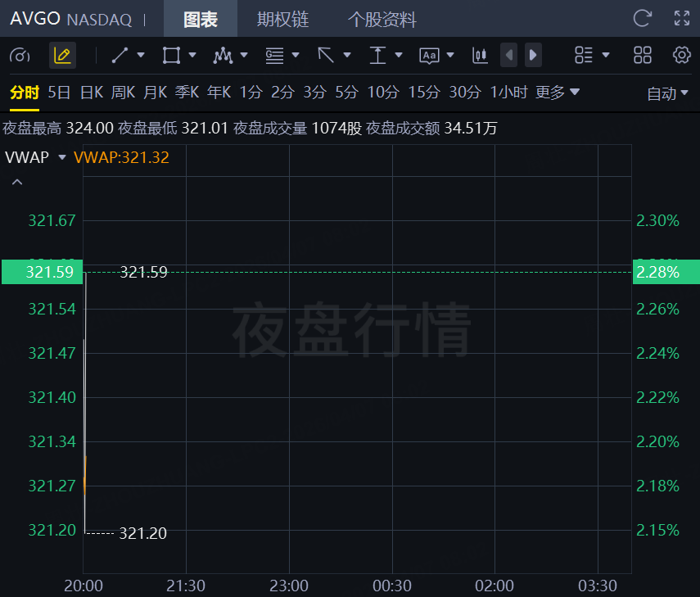The image size is (700, 597).
Task: Collapse indicator panel with up chevron
Action: click(17, 182)
